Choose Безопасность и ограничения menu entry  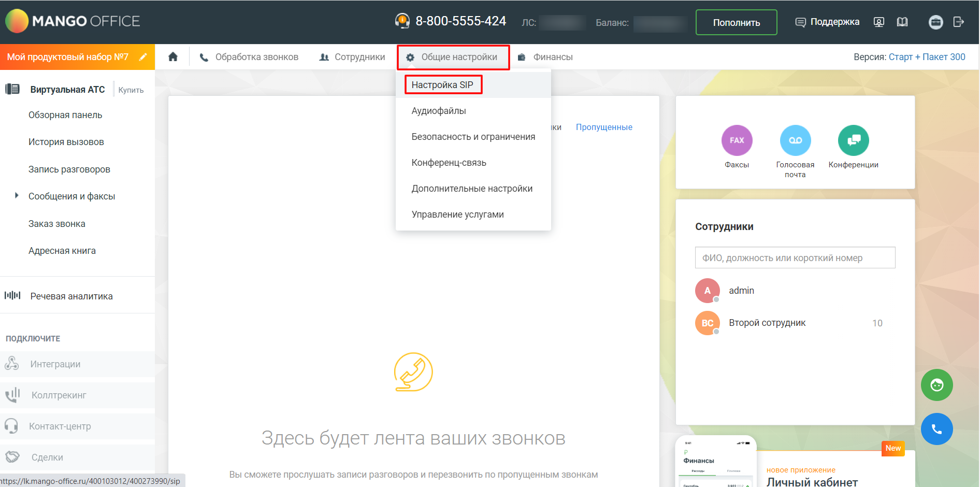473,137
